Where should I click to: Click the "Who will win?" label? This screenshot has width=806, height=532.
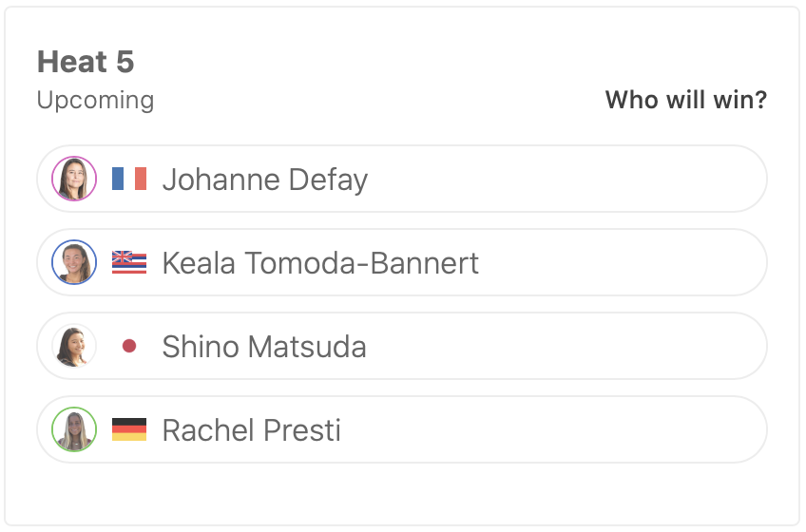click(685, 100)
